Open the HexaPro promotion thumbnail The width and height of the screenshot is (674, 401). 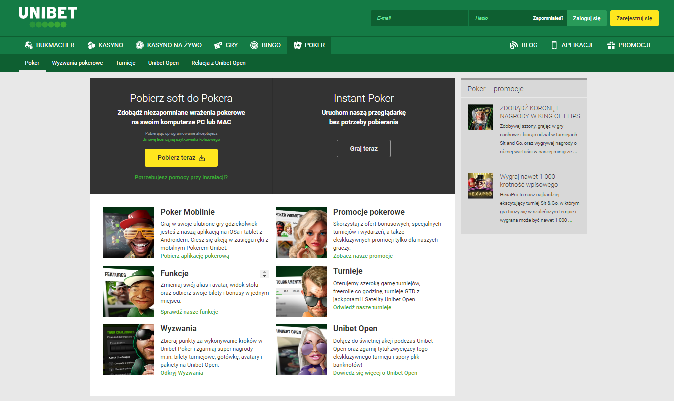[481, 186]
